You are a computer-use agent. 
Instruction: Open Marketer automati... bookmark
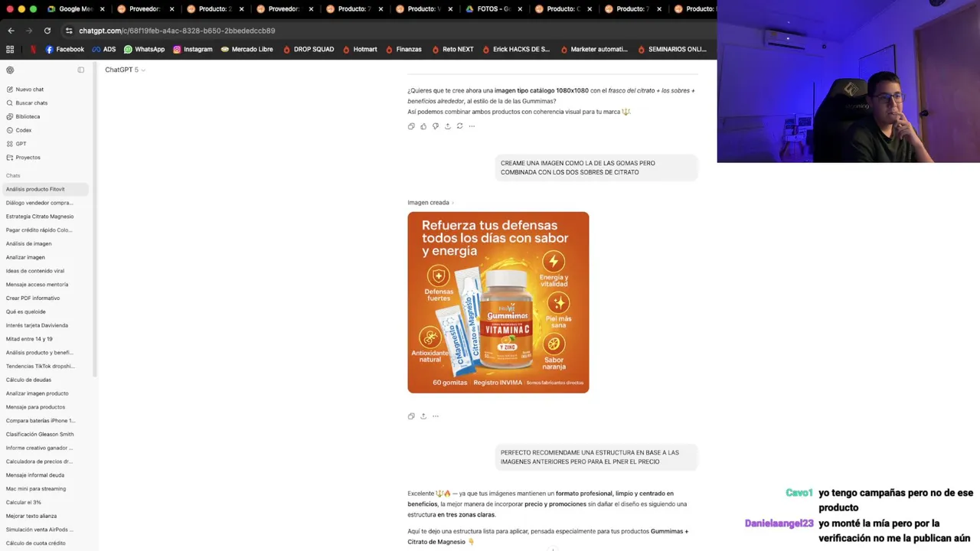594,49
